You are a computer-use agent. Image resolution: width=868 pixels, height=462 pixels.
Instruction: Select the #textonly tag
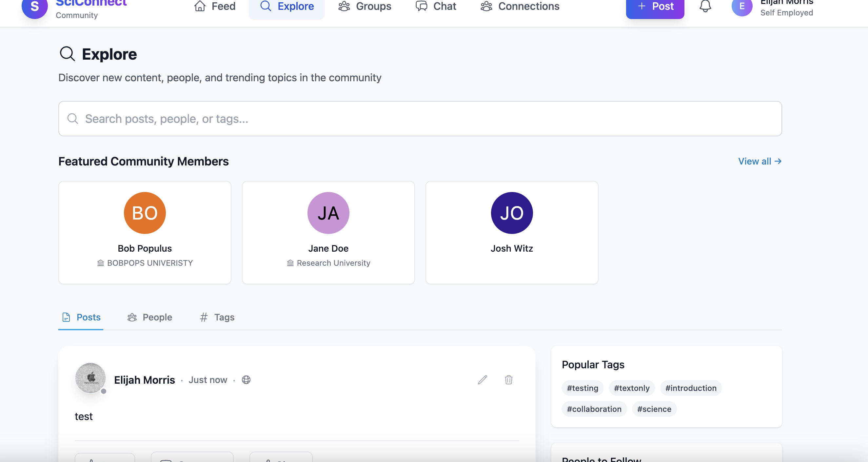click(x=631, y=388)
